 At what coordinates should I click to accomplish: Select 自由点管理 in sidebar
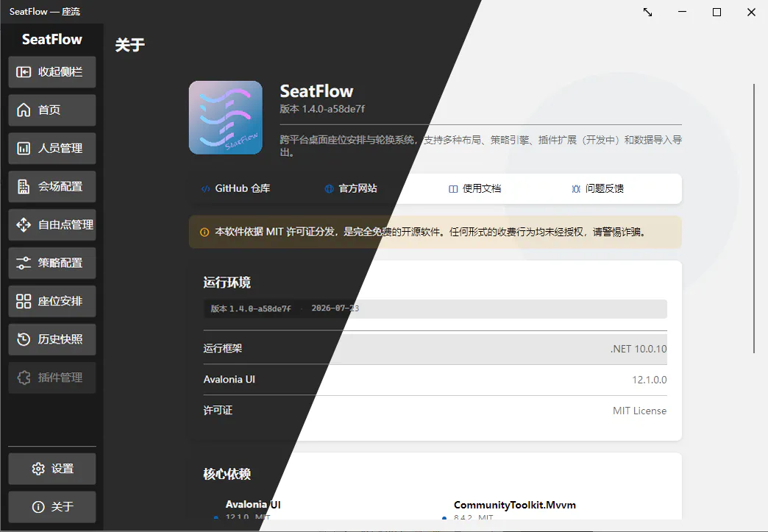coord(52,225)
